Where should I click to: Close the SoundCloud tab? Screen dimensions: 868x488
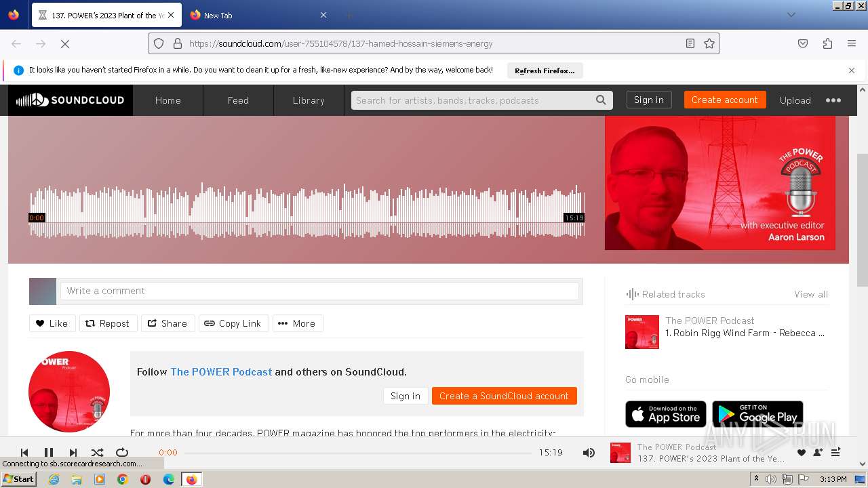coord(170,15)
